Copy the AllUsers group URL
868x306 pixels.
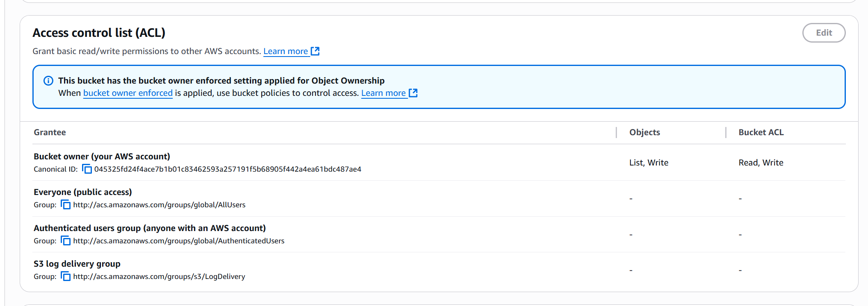(66, 204)
